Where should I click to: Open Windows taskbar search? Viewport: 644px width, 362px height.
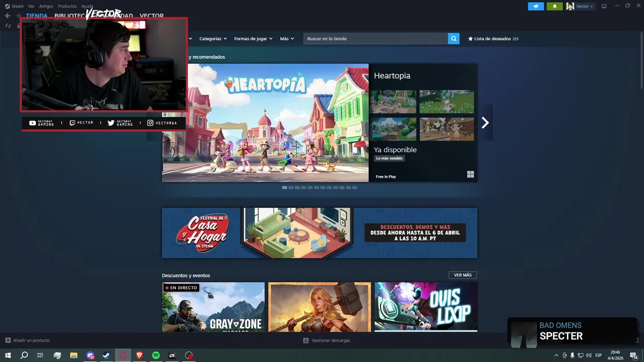point(24,355)
